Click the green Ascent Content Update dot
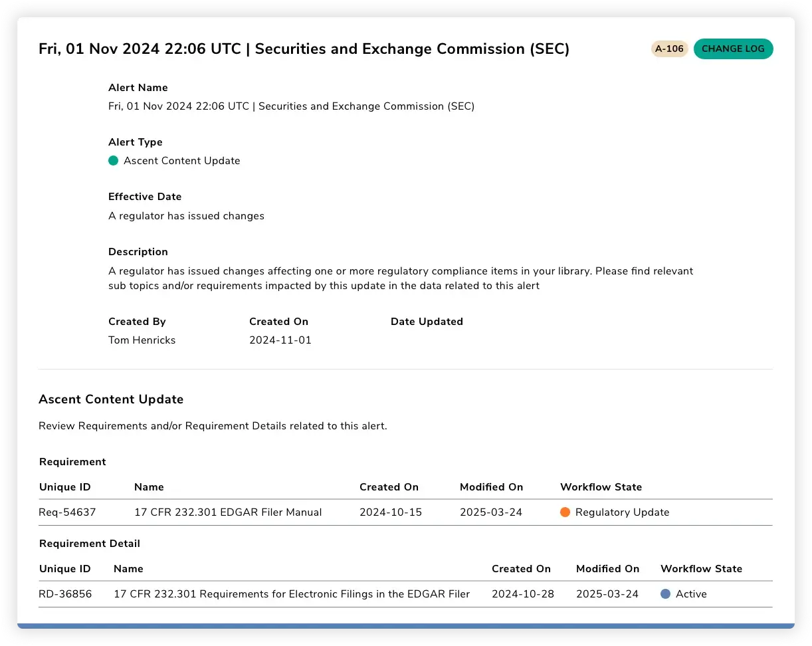 pyautogui.click(x=114, y=161)
